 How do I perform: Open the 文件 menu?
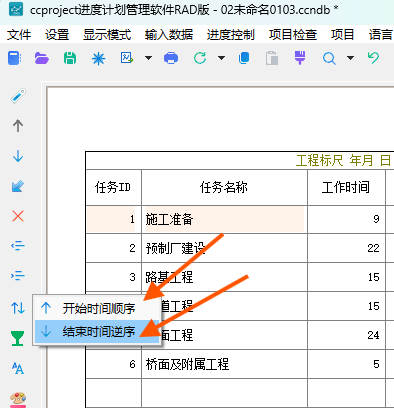(x=19, y=35)
